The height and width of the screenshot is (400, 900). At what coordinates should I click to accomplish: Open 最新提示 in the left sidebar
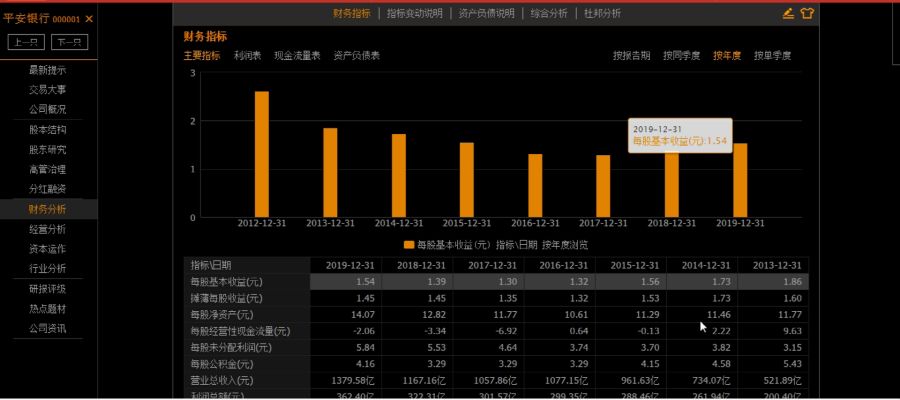point(47,70)
